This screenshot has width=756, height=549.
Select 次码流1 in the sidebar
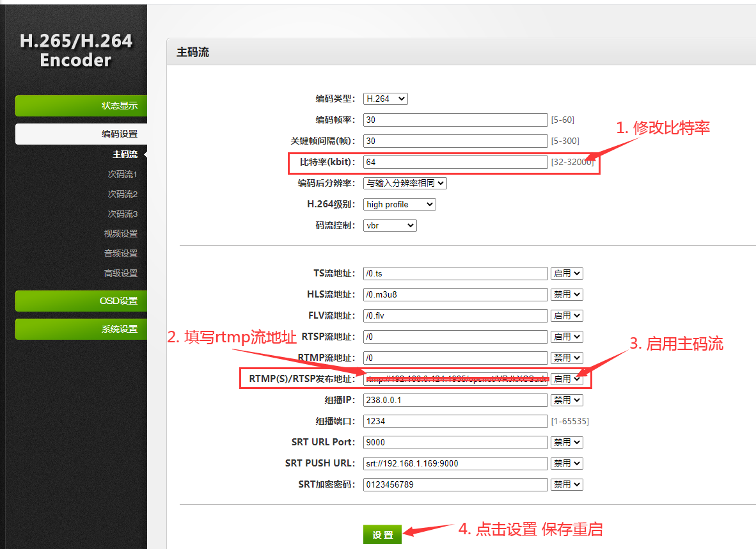(122, 174)
